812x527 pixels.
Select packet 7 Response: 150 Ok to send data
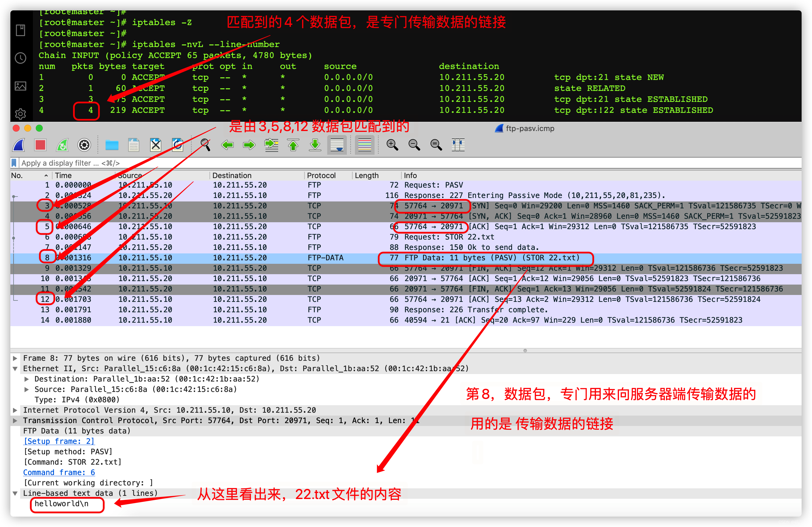tap(406, 247)
